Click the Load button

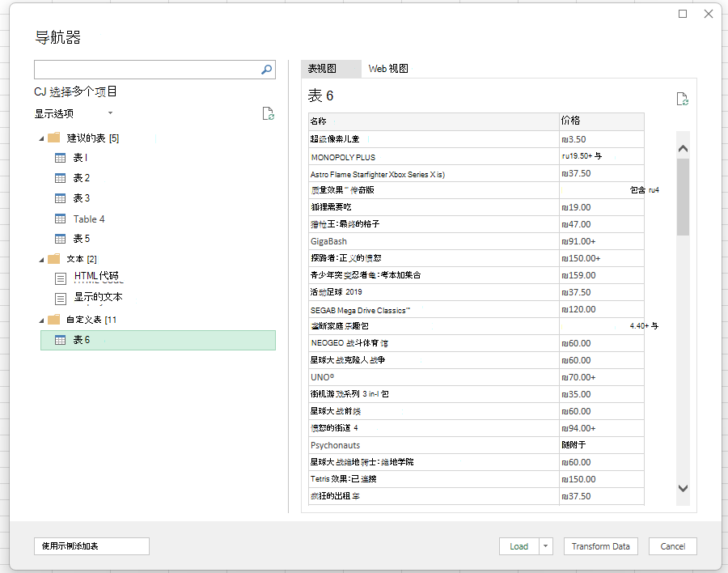point(519,546)
